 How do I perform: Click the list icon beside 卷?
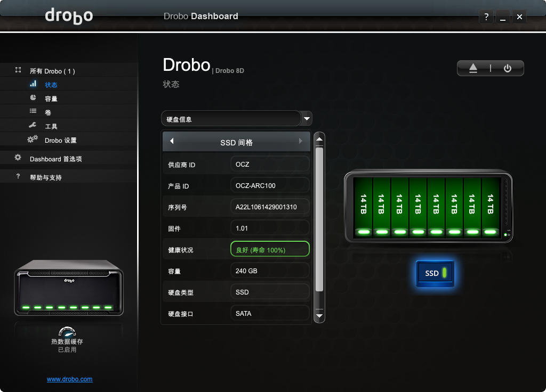[33, 111]
